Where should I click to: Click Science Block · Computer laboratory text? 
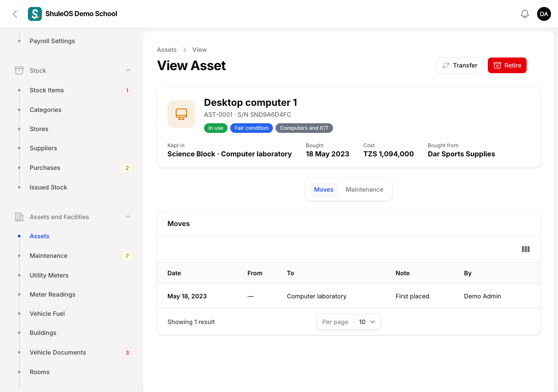[229, 154]
